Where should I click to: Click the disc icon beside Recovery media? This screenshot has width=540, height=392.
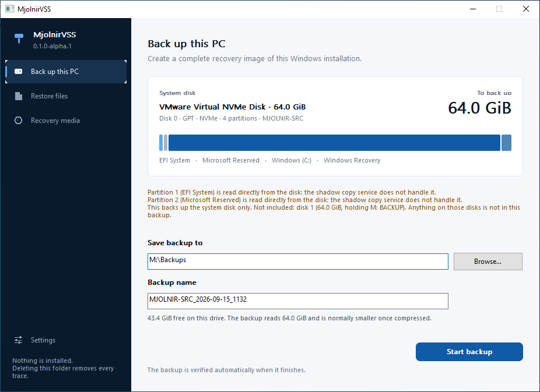point(18,121)
